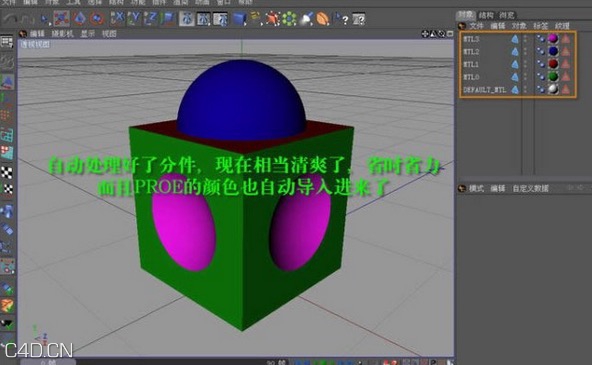Click the white material tag on DEFAULT_MTL

click(x=553, y=89)
